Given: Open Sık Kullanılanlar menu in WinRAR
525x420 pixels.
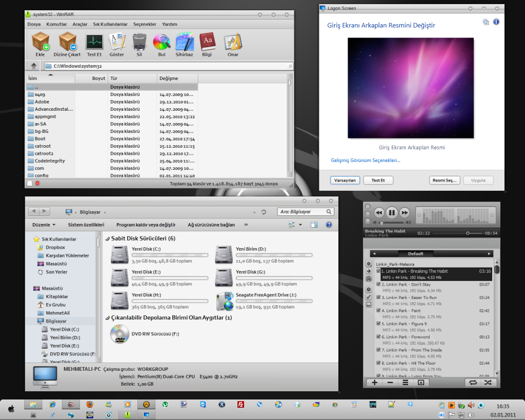Looking at the screenshot, I should click(x=110, y=24).
